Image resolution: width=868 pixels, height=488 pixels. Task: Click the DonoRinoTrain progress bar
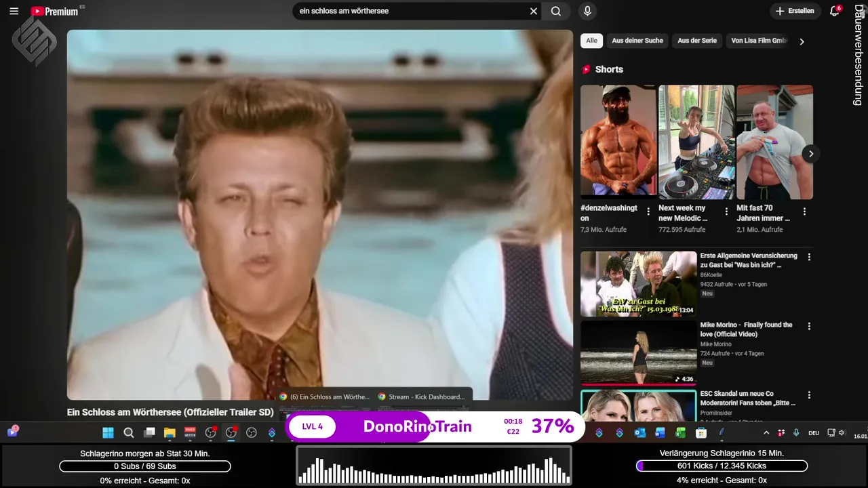[x=436, y=426]
